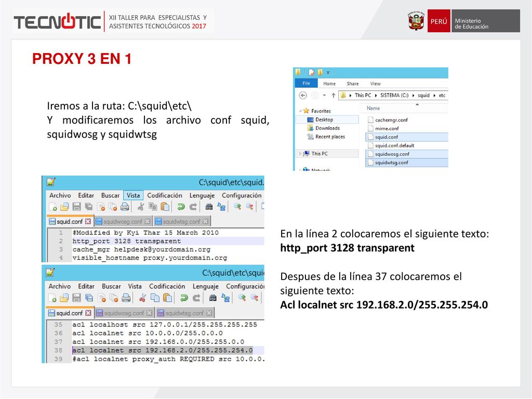Open Explorer recent locations dropdown arrow
Image resolution: width=532 pixels, height=399 pixels.
324,96
